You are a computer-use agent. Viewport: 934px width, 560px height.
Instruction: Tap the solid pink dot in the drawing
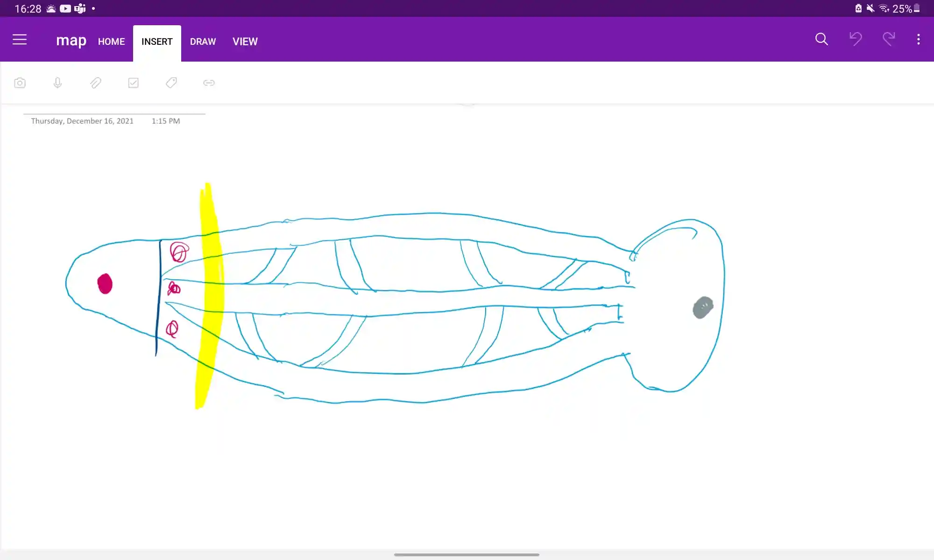105,284
